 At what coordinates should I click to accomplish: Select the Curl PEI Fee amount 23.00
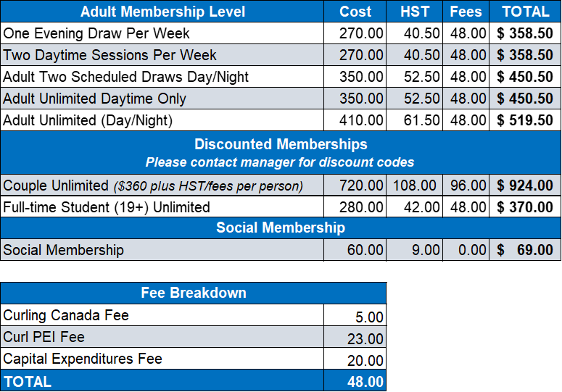pyautogui.click(x=365, y=338)
